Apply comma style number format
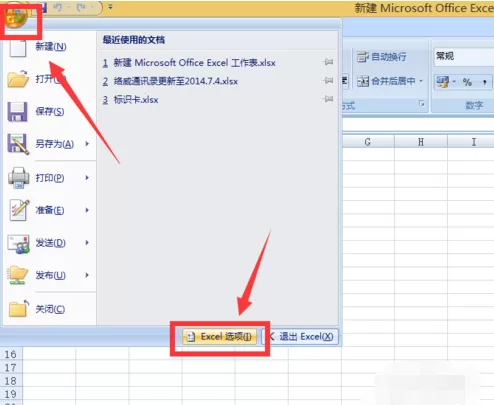The height and width of the screenshot is (405, 494). (x=484, y=82)
